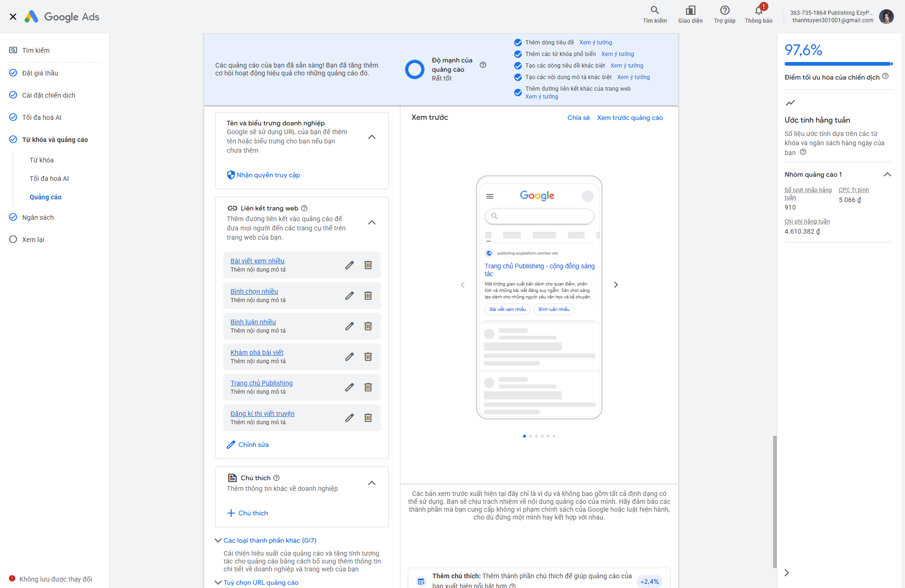Select the last preview carousel dot

click(554, 436)
